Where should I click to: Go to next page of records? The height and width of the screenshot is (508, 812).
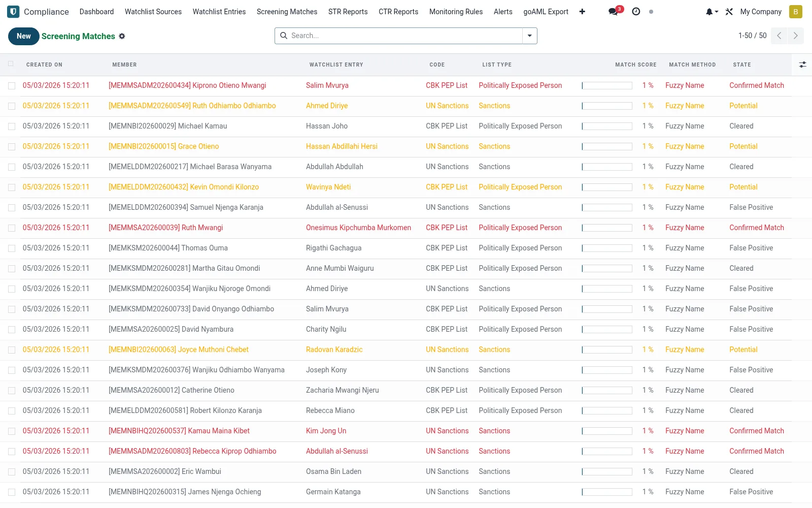[796, 36]
